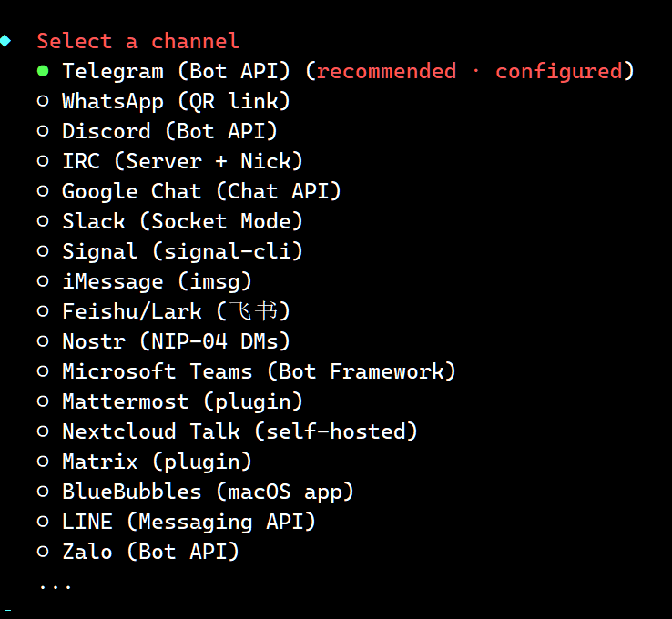Choose the Feishu/Lark channel option
672x619 pixels.
pos(176,311)
